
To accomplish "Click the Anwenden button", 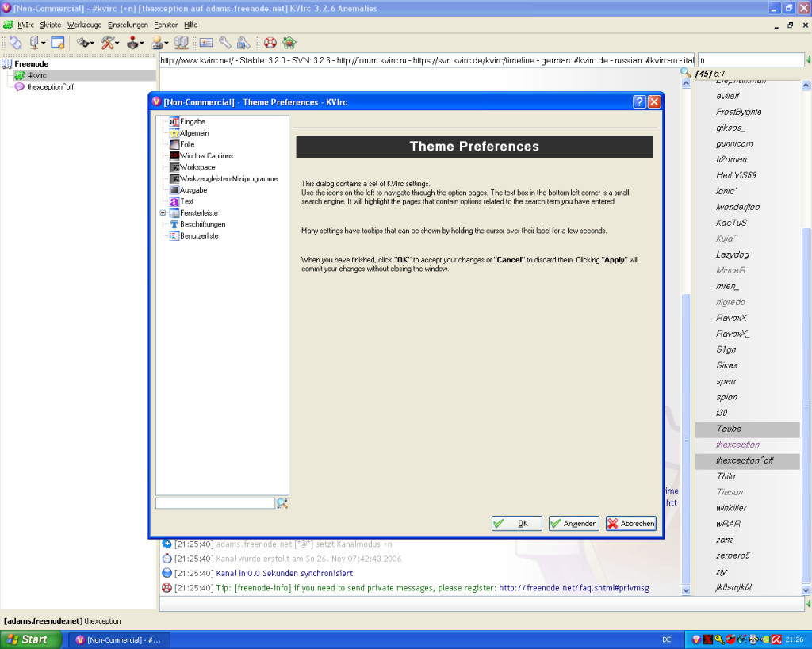I will click(x=574, y=523).
